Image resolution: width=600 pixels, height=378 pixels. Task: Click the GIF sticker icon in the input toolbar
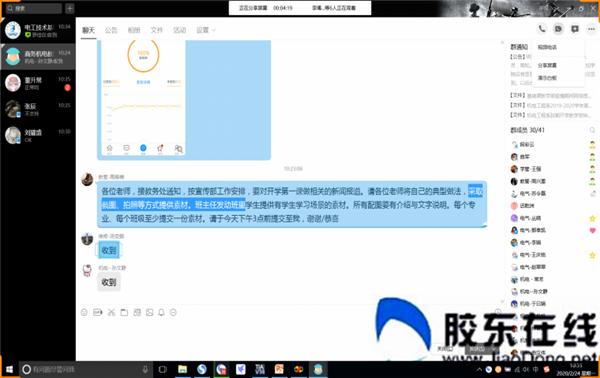coord(98,313)
